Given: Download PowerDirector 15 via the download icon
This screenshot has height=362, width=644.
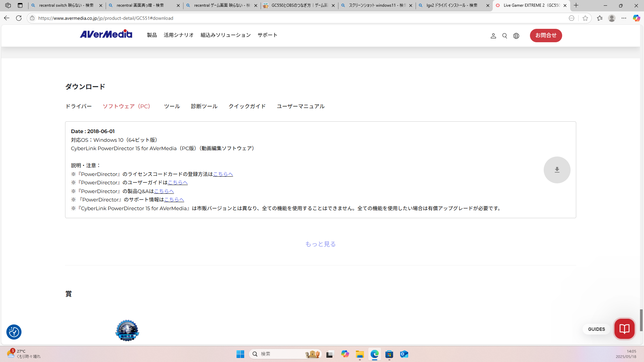Looking at the screenshot, I should [557, 170].
